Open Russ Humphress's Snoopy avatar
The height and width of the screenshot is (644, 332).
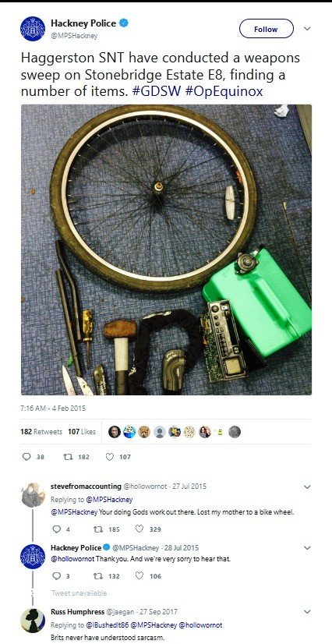[33, 621]
